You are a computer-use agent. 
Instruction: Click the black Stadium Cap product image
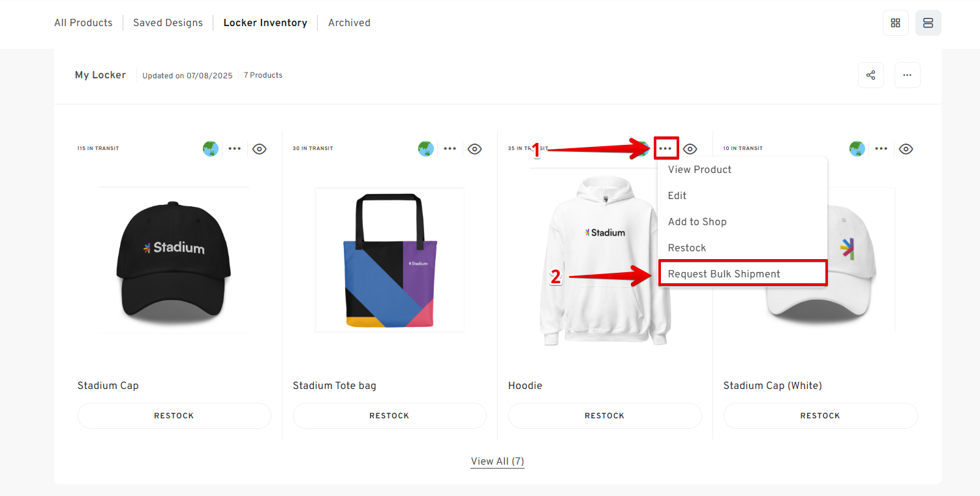(x=174, y=260)
